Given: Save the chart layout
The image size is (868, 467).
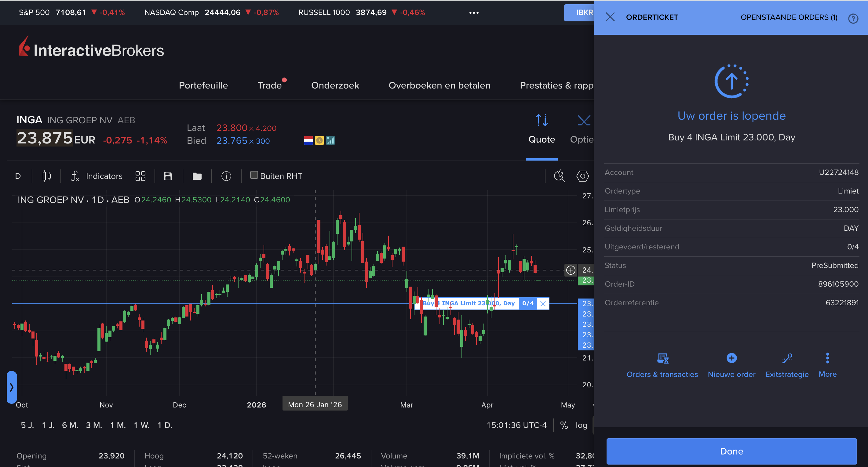Looking at the screenshot, I should (168, 176).
